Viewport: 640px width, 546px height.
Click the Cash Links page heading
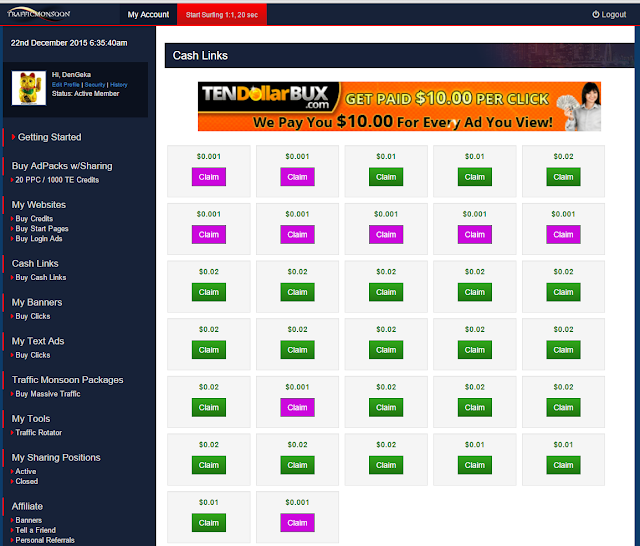200,55
